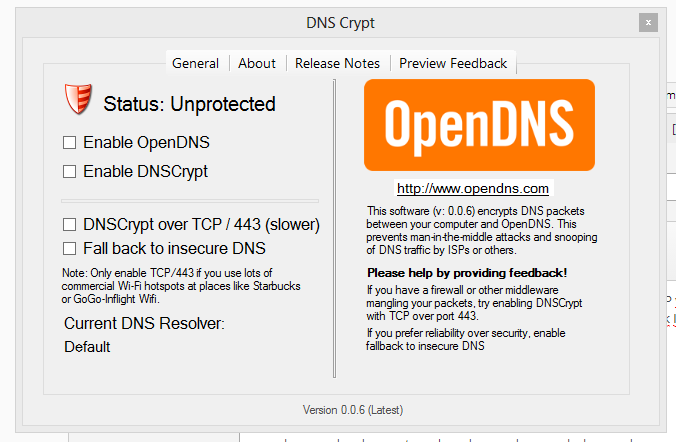Close the DNS Crypt window

(648, 21)
